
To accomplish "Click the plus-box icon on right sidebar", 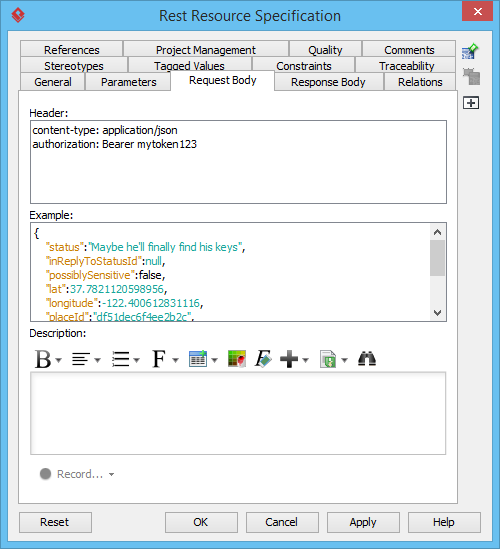I will click(x=471, y=103).
